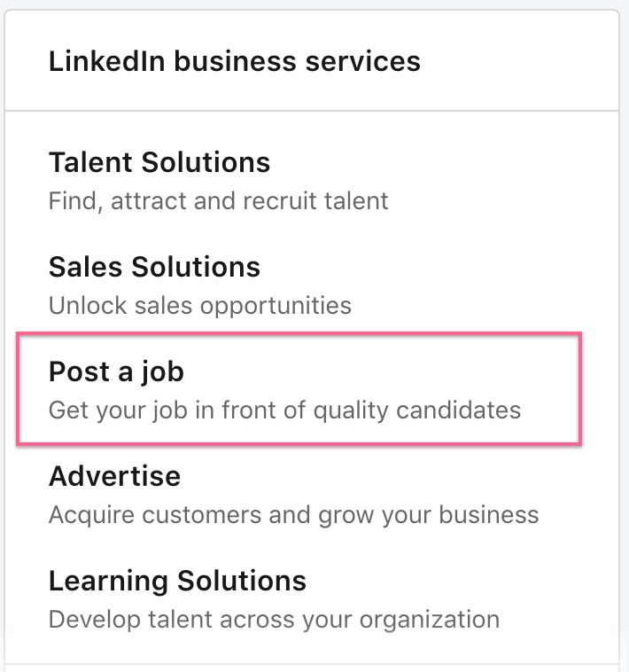Click the Post a job title
This screenshot has height=672, width=629.
pos(116,371)
